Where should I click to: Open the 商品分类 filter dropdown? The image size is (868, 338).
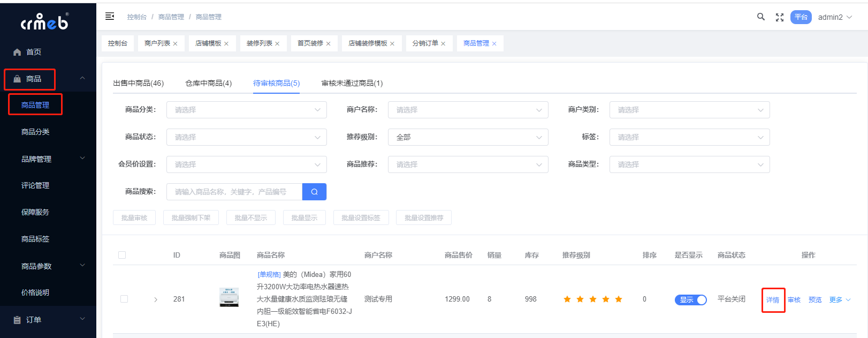point(246,110)
